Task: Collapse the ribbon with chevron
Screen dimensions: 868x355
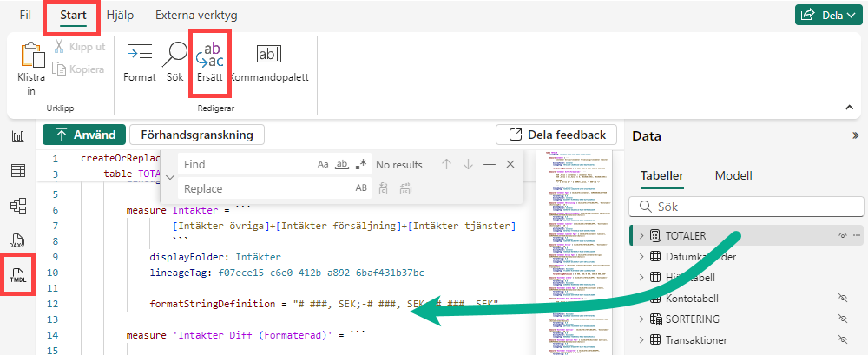Action: 850,108
